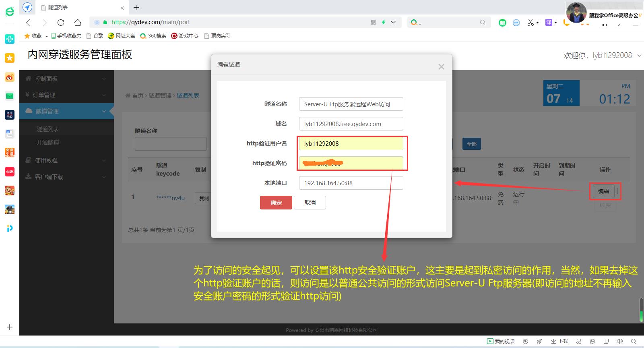Screen dimensions: 644x348
Task: Open the green mail sidebar icon
Action: pos(10,96)
